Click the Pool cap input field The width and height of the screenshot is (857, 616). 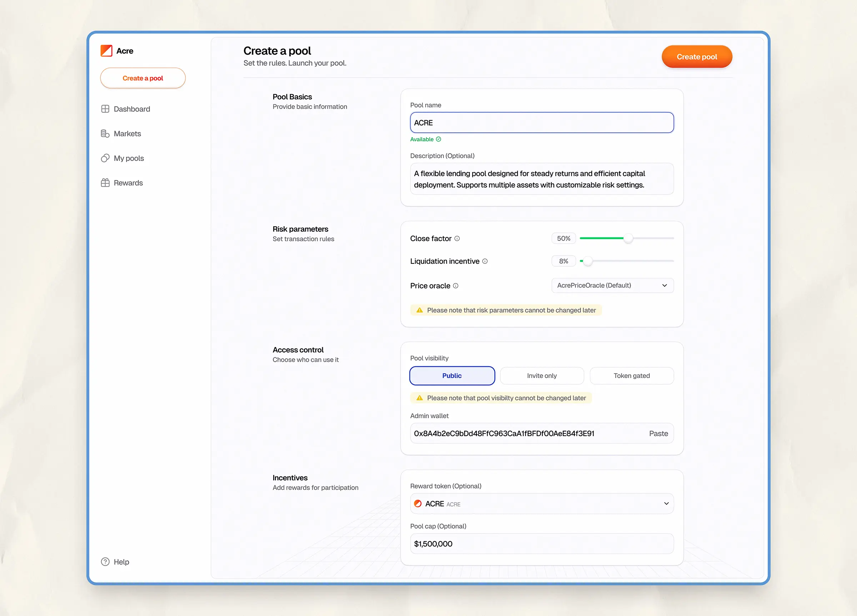pyautogui.click(x=542, y=544)
